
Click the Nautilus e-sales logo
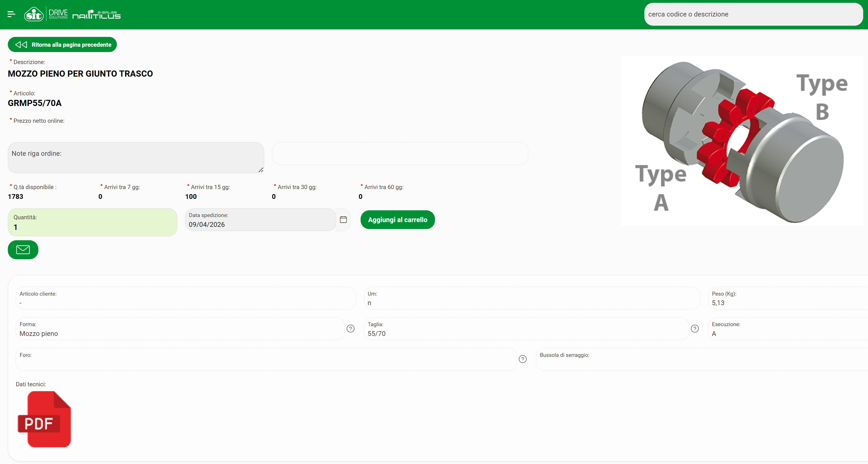(x=97, y=15)
